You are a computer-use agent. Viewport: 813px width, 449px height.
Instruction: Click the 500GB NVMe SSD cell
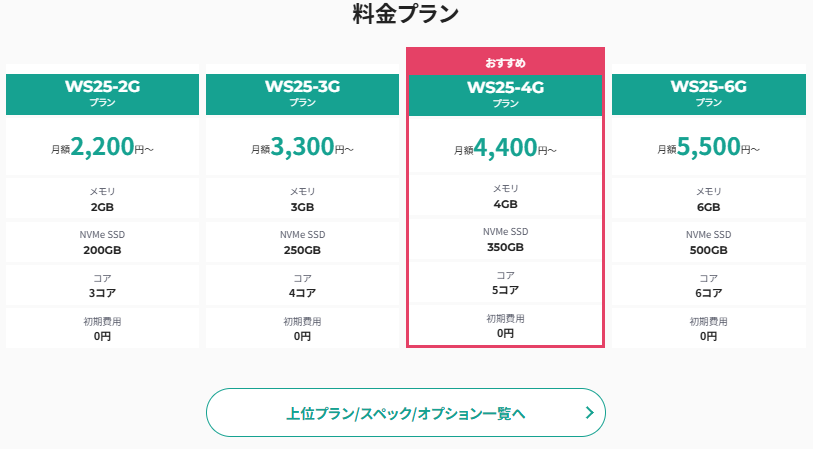tap(708, 243)
